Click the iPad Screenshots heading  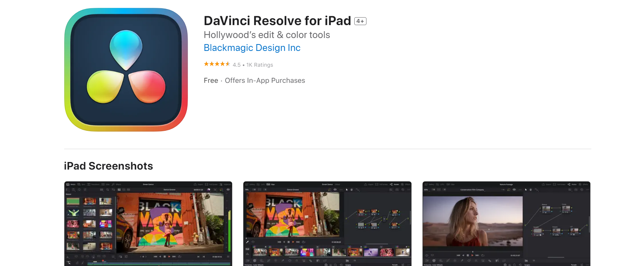108,166
